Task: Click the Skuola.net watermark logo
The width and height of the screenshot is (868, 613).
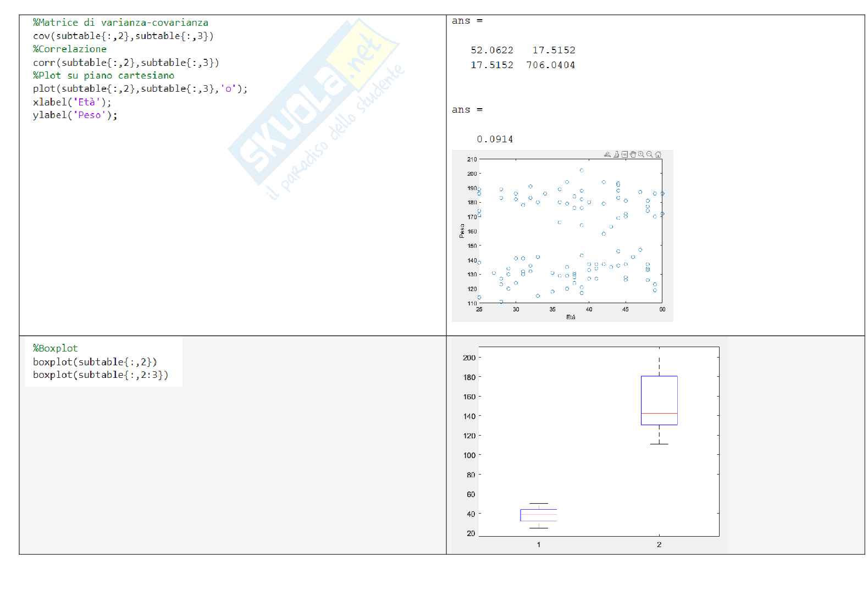Action: coord(313,104)
